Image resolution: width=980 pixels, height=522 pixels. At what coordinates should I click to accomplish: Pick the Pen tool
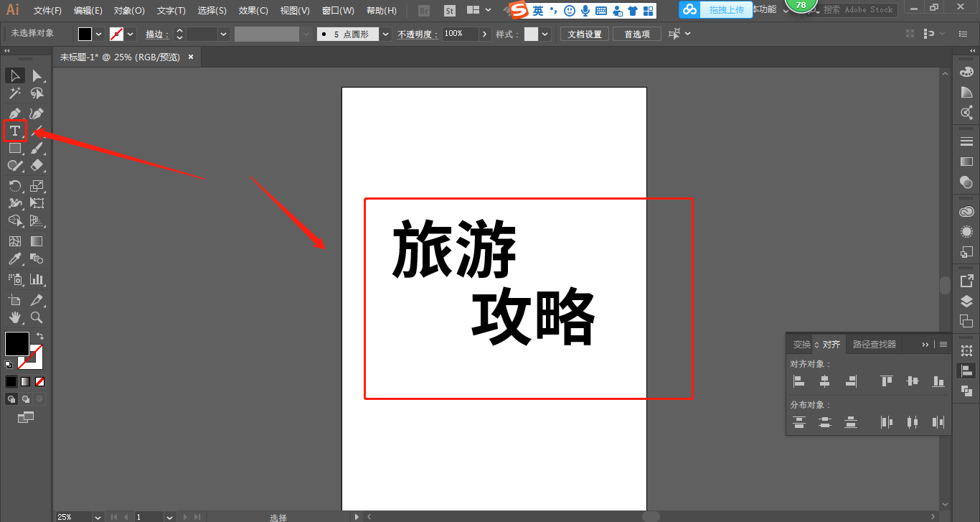15,113
